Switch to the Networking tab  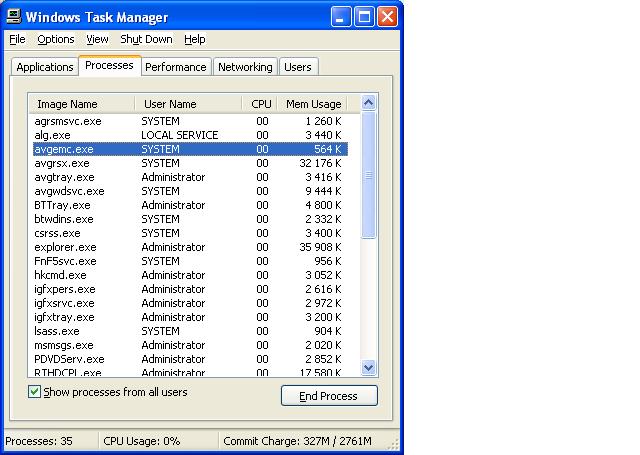tap(245, 67)
